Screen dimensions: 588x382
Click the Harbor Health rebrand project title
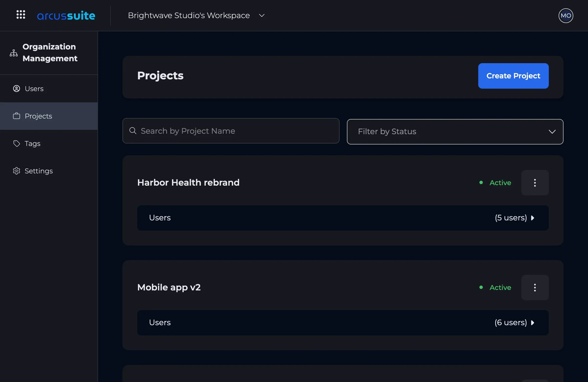[x=188, y=182]
